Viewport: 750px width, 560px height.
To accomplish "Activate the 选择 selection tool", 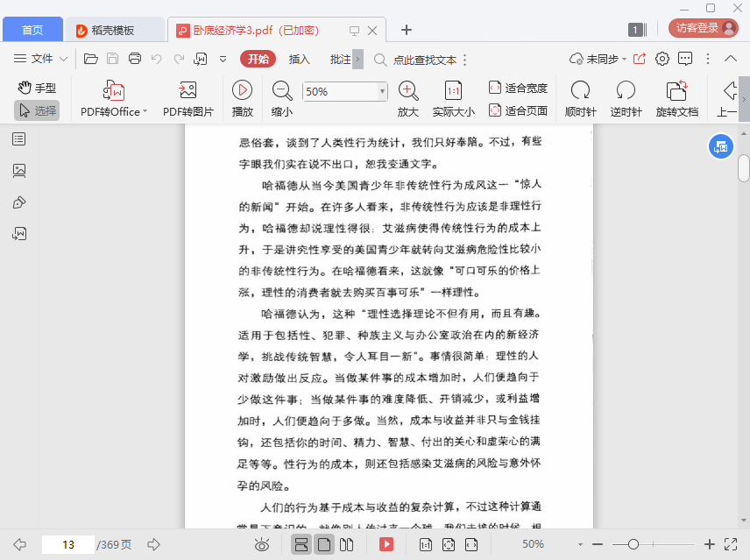I will click(37, 110).
